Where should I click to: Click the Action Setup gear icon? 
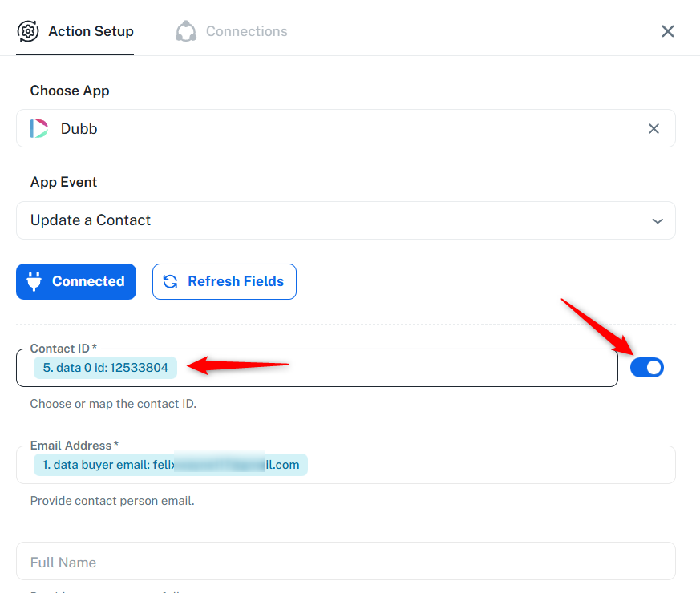click(28, 31)
